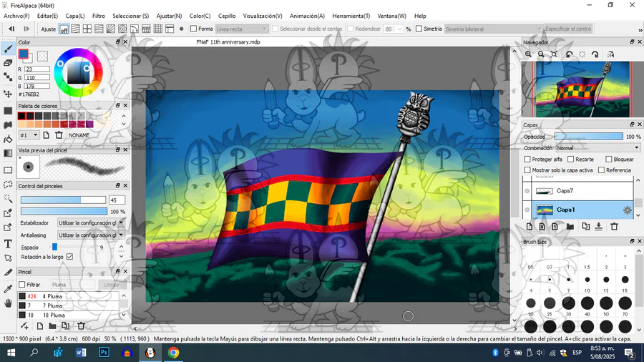Activate the rectangular Selection tool
This screenshot has height=362, width=644.
tap(8, 170)
